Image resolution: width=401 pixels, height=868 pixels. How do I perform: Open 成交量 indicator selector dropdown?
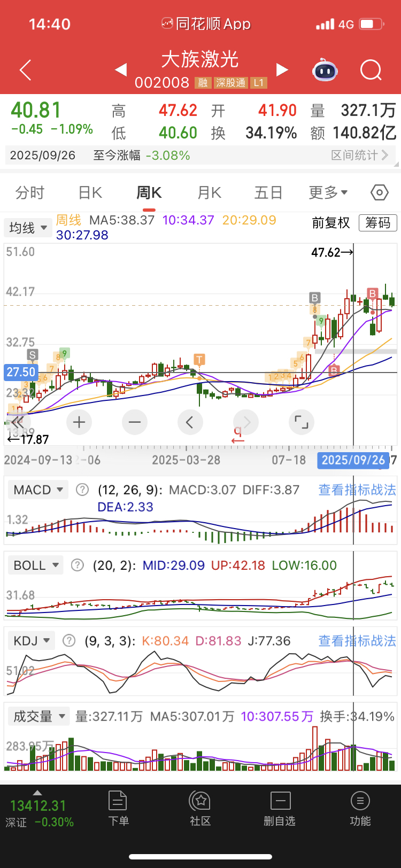[38, 716]
